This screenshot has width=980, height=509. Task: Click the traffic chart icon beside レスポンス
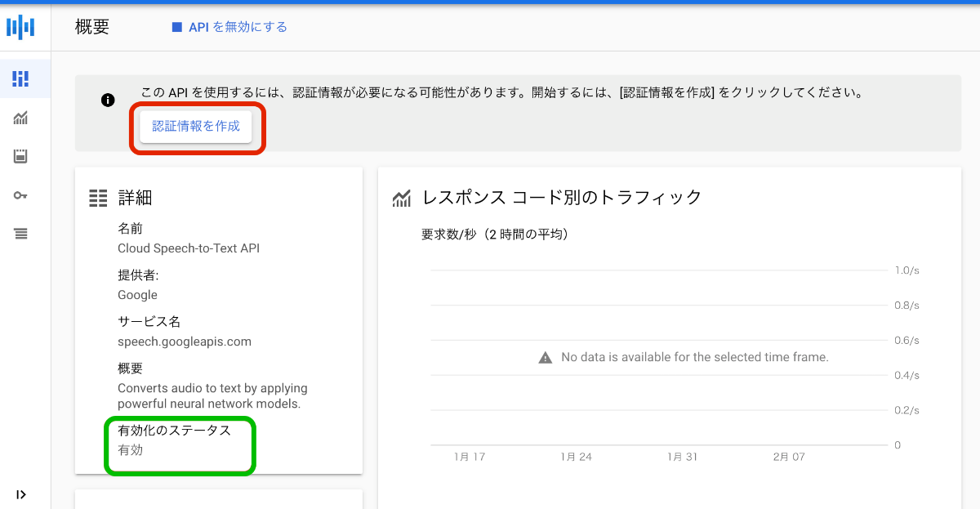(x=402, y=198)
